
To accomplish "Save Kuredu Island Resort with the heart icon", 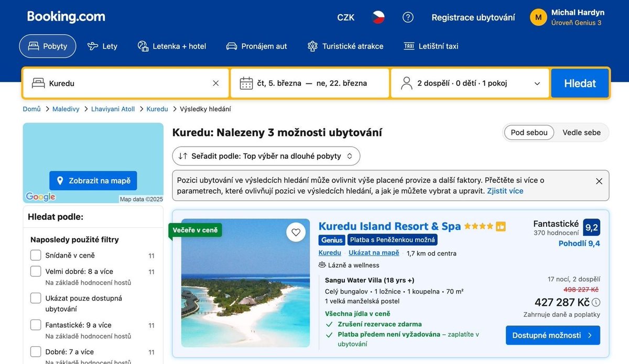I will tap(296, 232).
